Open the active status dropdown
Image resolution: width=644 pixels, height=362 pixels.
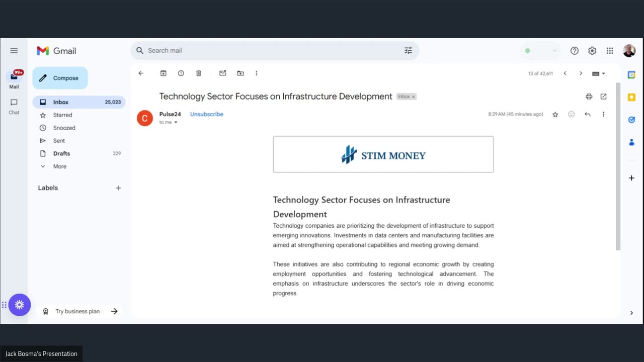[541, 51]
